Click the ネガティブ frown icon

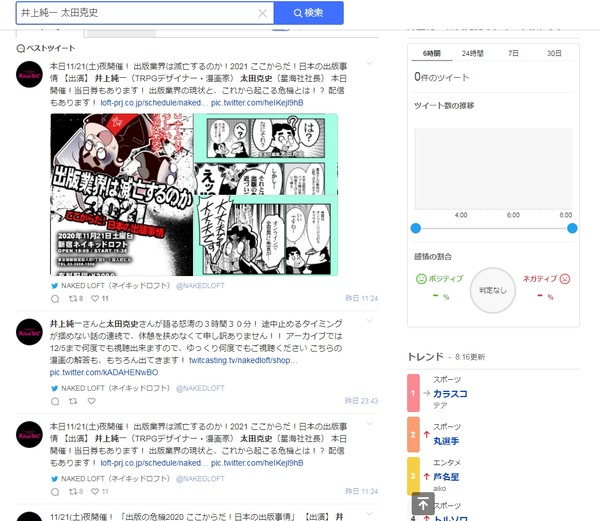click(565, 279)
